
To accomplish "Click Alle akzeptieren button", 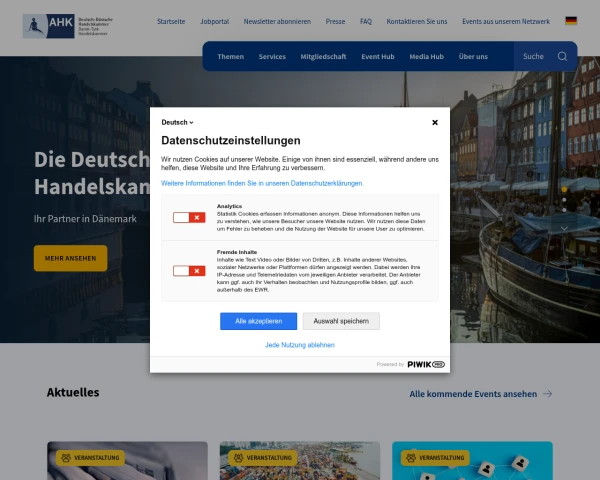I will point(258,321).
